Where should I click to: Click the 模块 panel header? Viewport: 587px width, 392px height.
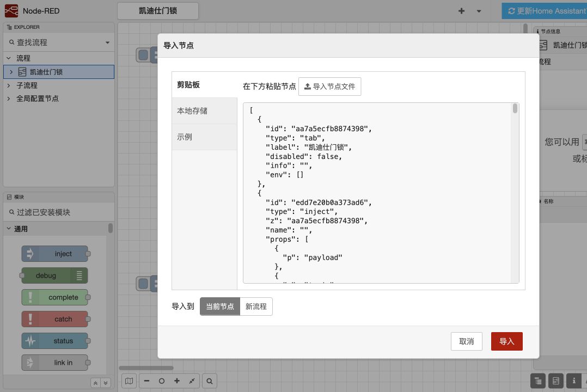pyautogui.click(x=59, y=197)
